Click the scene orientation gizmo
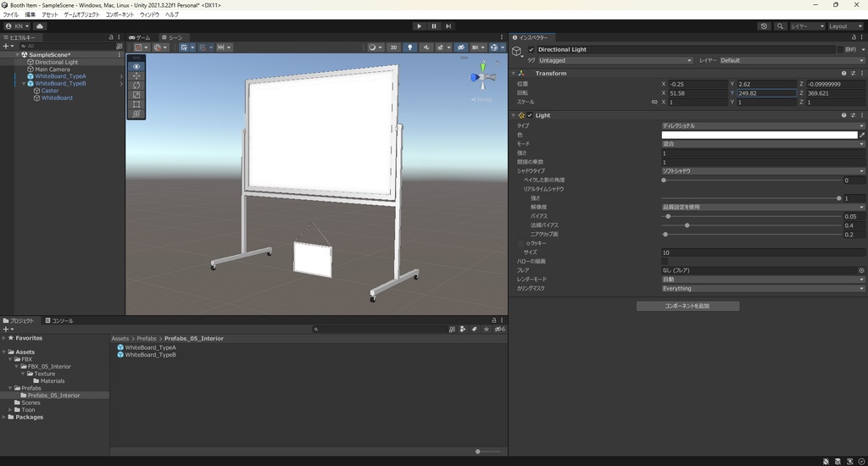This screenshot has height=466, width=868. point(482,77)
